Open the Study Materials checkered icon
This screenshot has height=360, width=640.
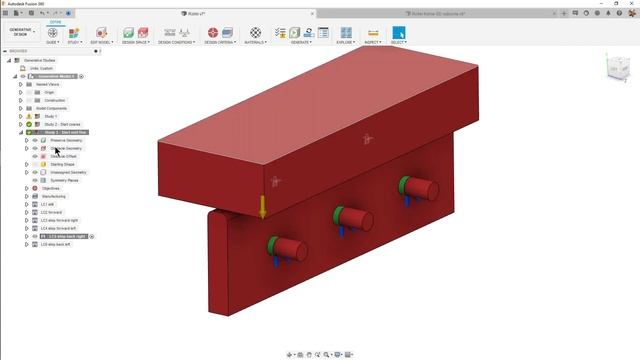coord(256,33)
